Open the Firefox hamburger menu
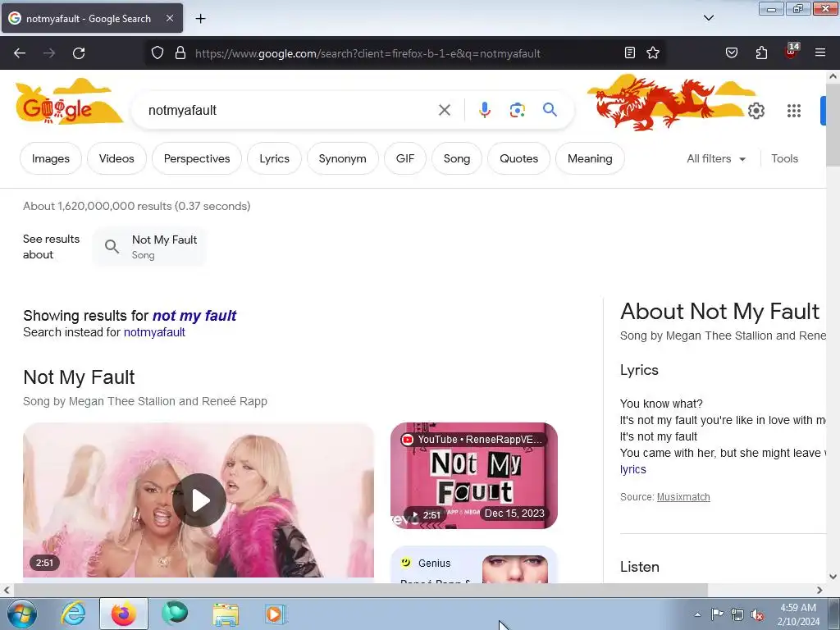Viewport: 840px width, 630px height. 820,52
